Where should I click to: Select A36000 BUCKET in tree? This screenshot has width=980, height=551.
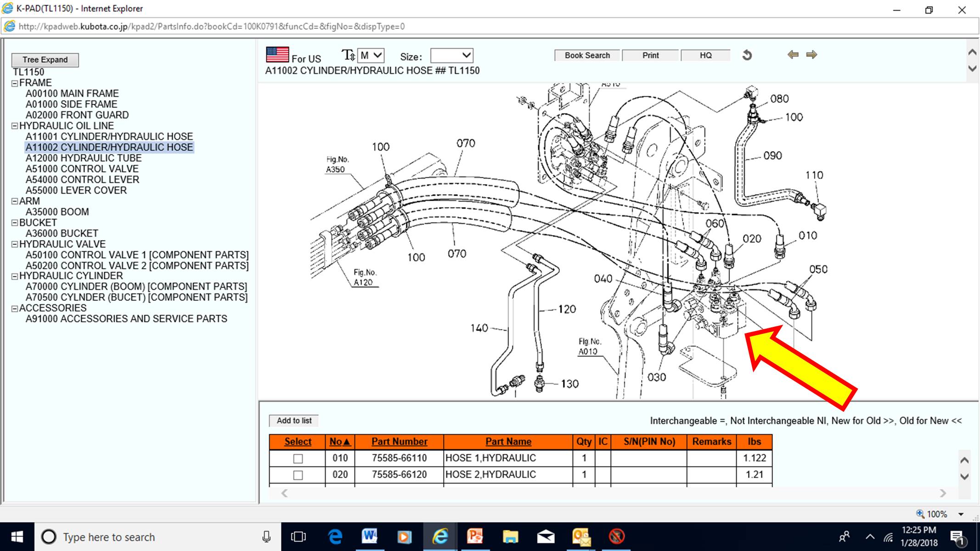click(x=62, y=233)
